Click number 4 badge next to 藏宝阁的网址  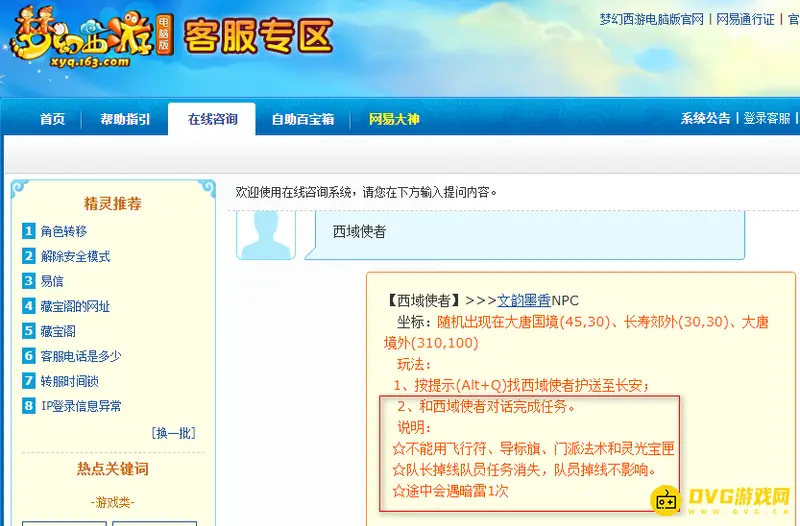(x=29, y=306)
